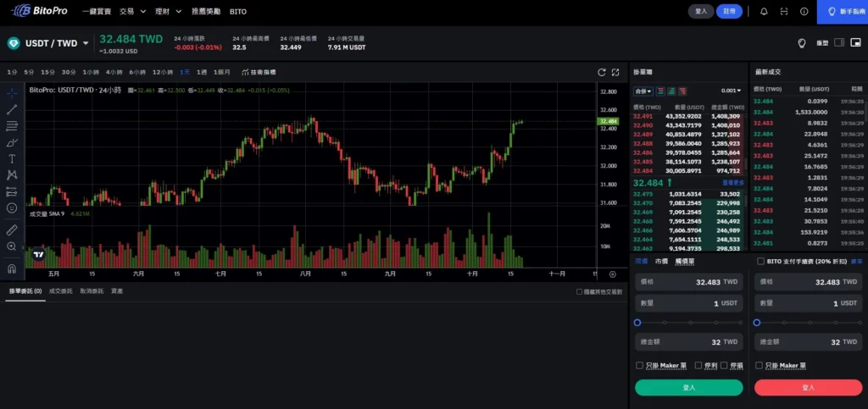The image size is (868, 409).
Task: Click the 註冊 register button
Action: coord(729,12)
